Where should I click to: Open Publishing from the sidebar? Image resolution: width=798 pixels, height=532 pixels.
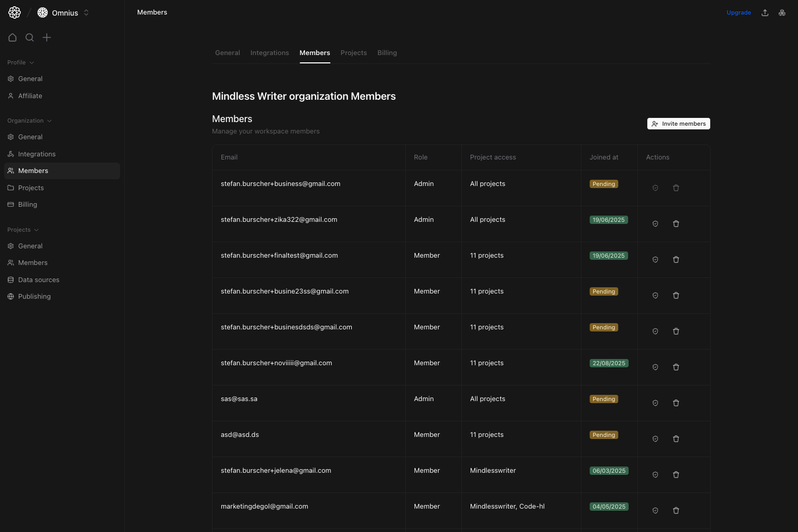tap(34, 296)
